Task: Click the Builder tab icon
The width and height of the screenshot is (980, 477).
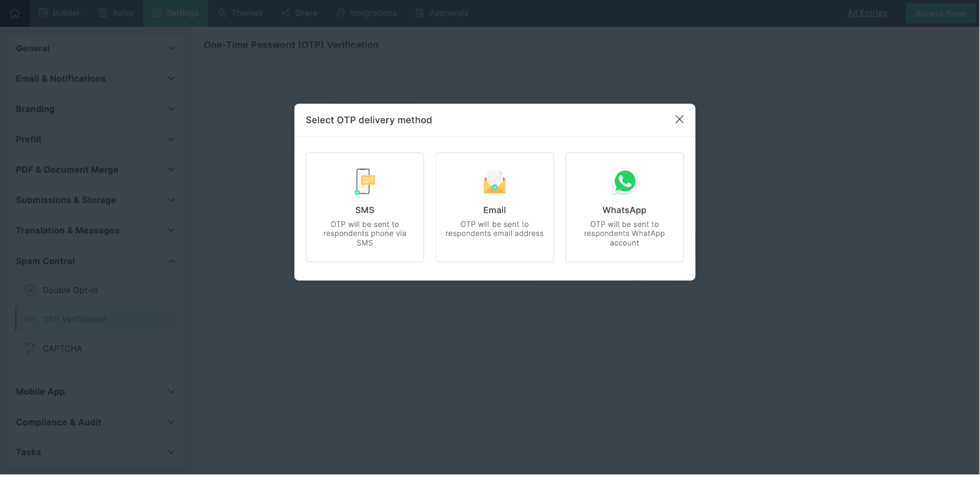Action: point(43,13)
